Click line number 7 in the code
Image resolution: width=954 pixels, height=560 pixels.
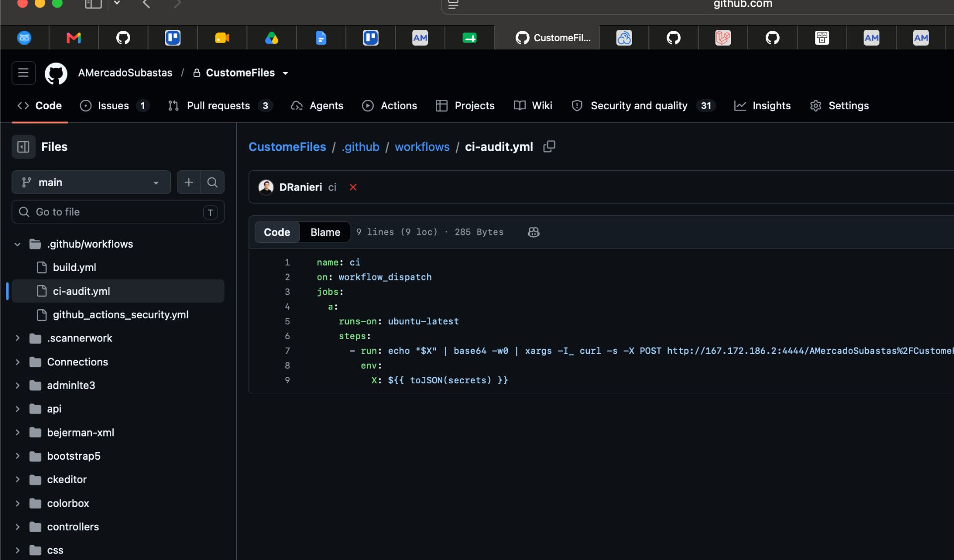pos(287,351)
